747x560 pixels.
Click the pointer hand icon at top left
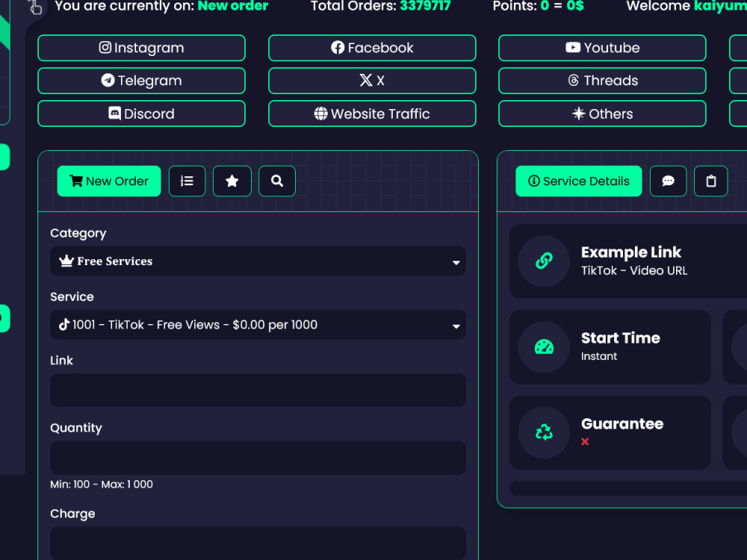coord(35,7)
